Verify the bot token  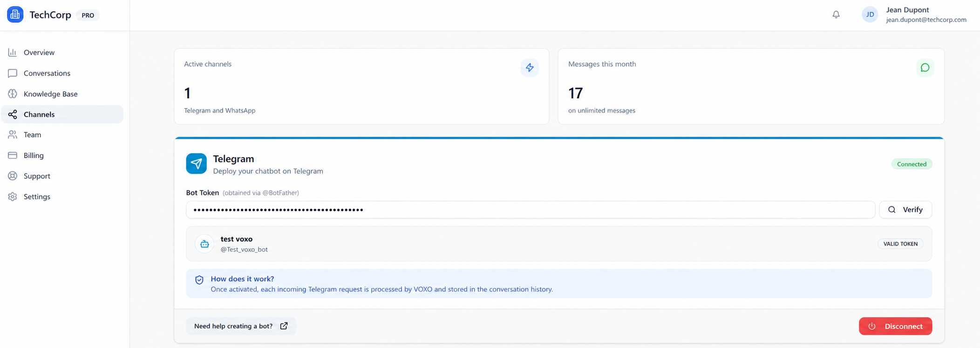coord(905,210)
